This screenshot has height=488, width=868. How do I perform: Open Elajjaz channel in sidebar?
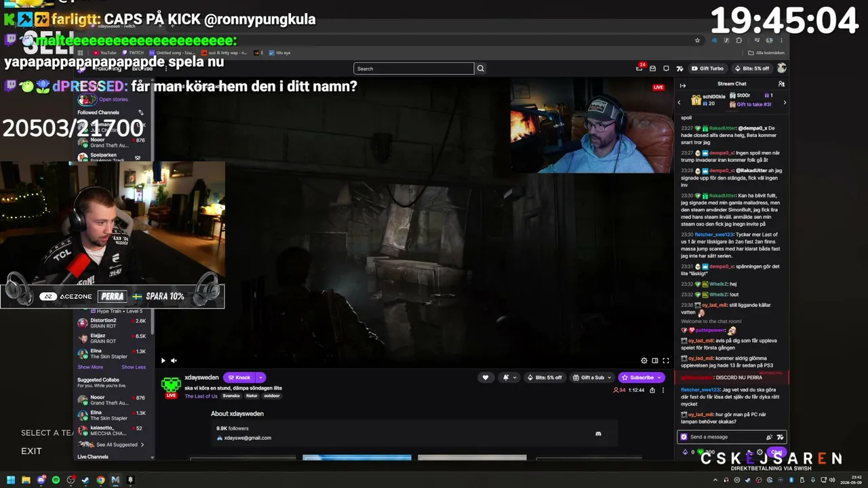coord(112,338)
